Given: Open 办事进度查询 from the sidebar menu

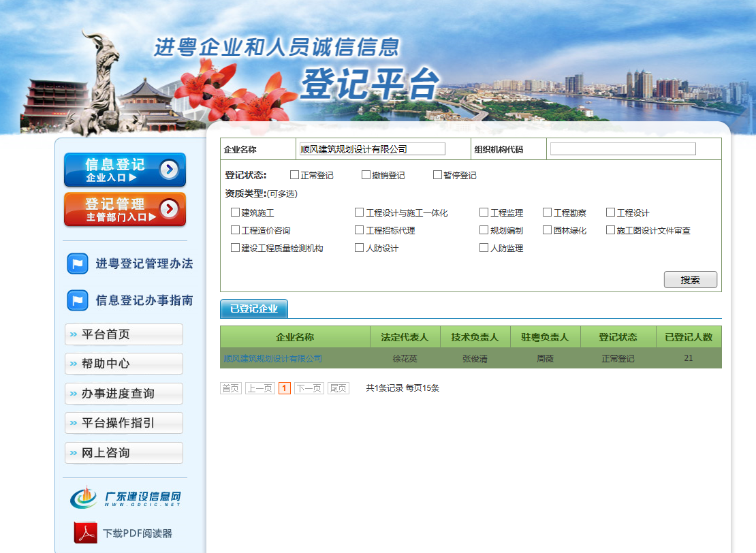Looking at the screenshot, I should click(124, 394).
